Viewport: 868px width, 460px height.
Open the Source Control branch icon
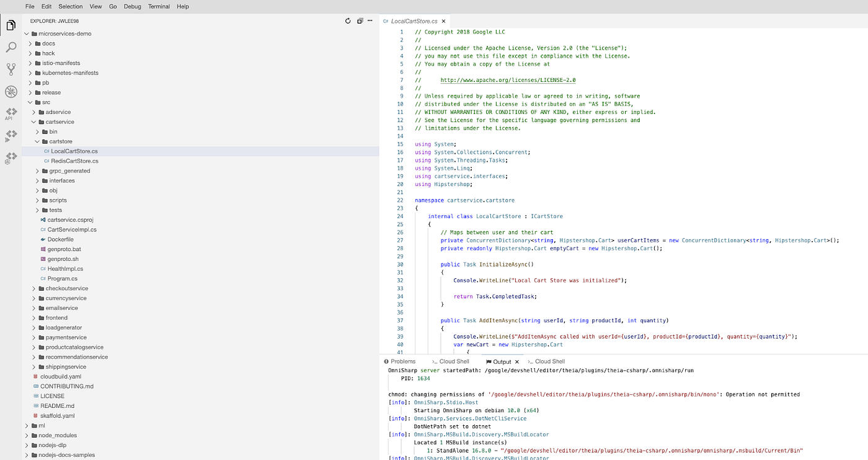(x=11, y=69)
